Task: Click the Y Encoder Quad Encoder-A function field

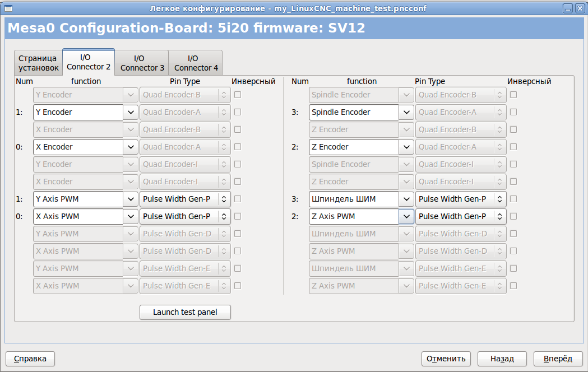Action: click(78, 112)
